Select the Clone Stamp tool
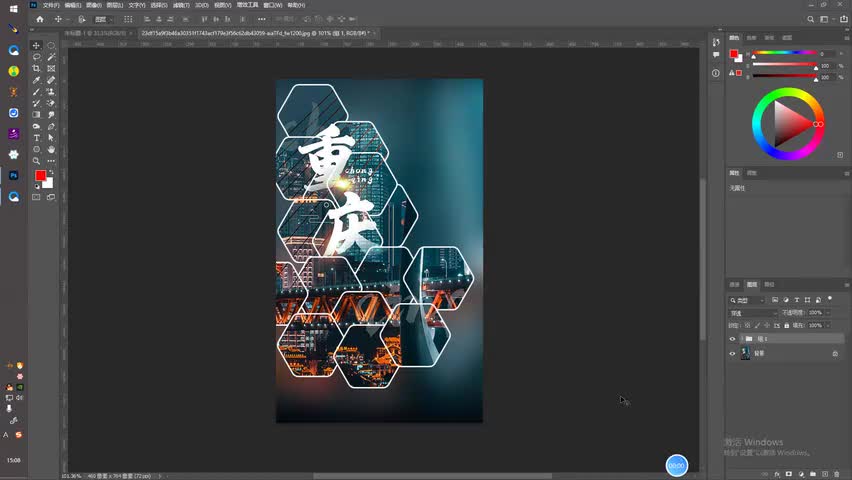This screenshot has height=480, width=852. pos(51,92)
